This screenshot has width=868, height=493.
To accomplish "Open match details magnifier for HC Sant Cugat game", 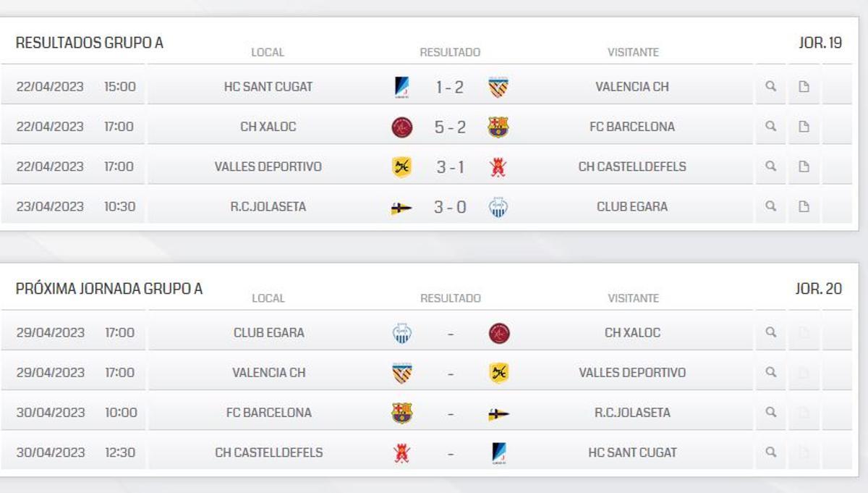I will [x=770, y=86].
